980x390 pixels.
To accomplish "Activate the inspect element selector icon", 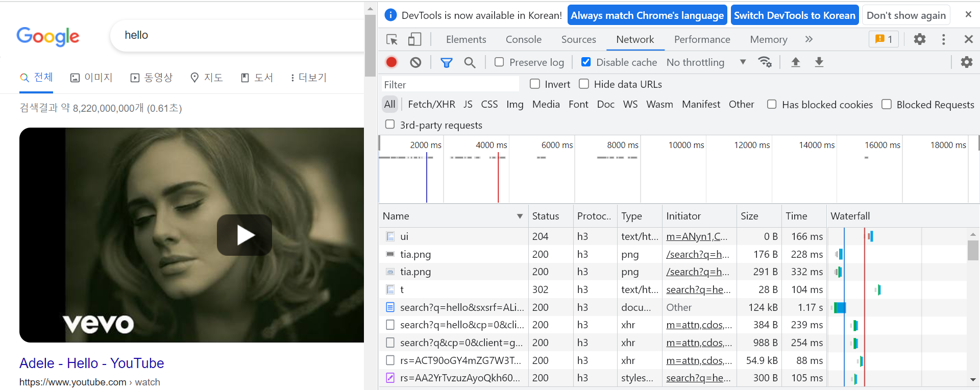I will (x=392, y=39).
